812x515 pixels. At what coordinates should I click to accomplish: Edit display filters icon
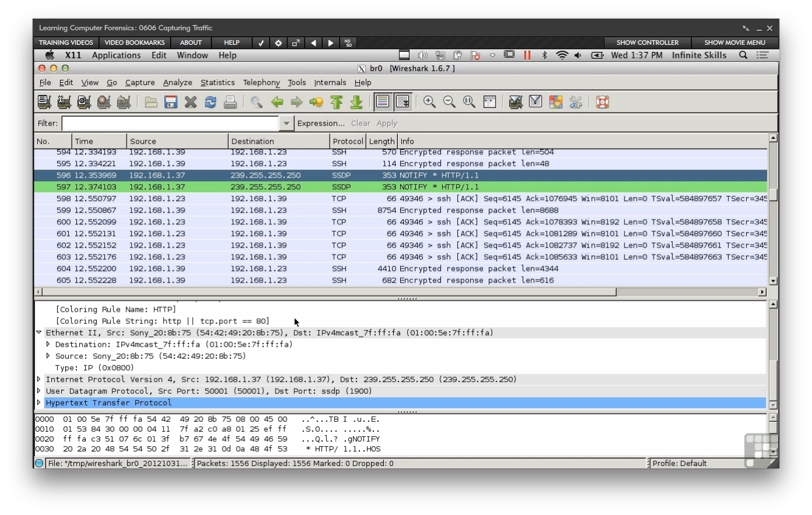[535, 102]
